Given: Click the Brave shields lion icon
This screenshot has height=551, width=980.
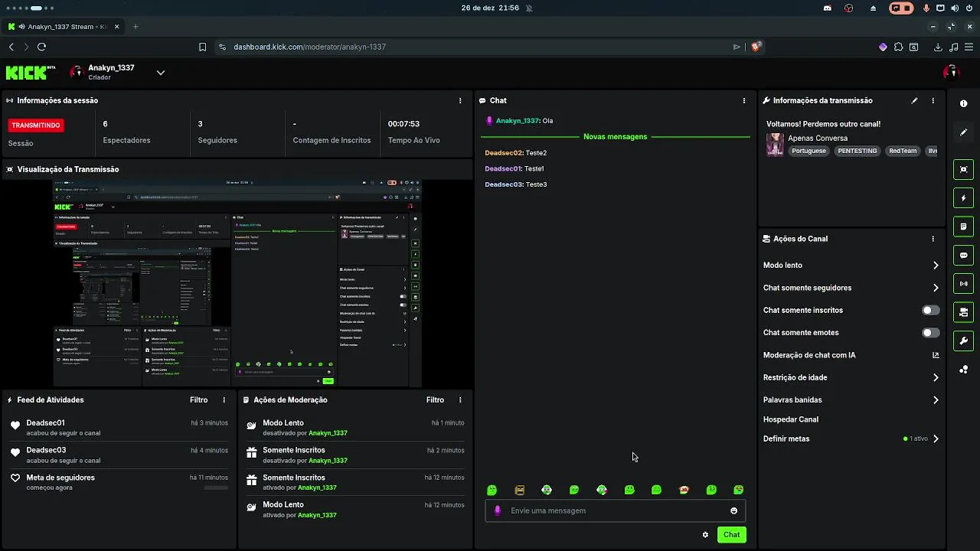Looking at the screenshot, I should [x=756, y=47].
